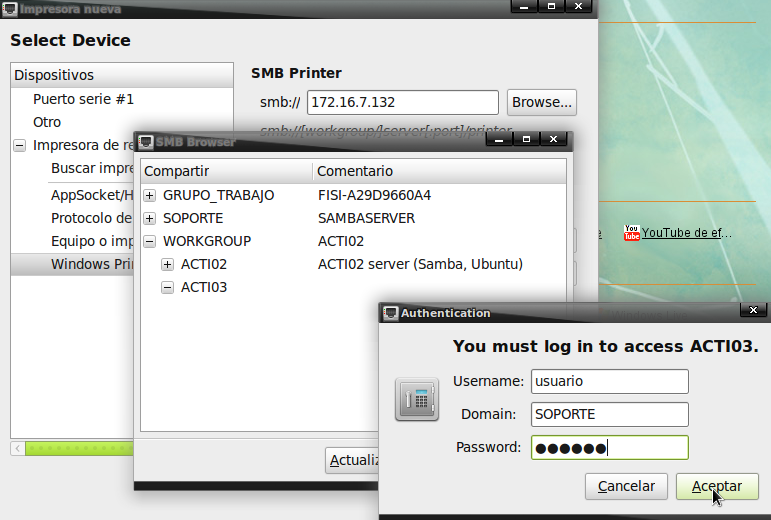Click the SMB Browser window title icon

point(146,142)
